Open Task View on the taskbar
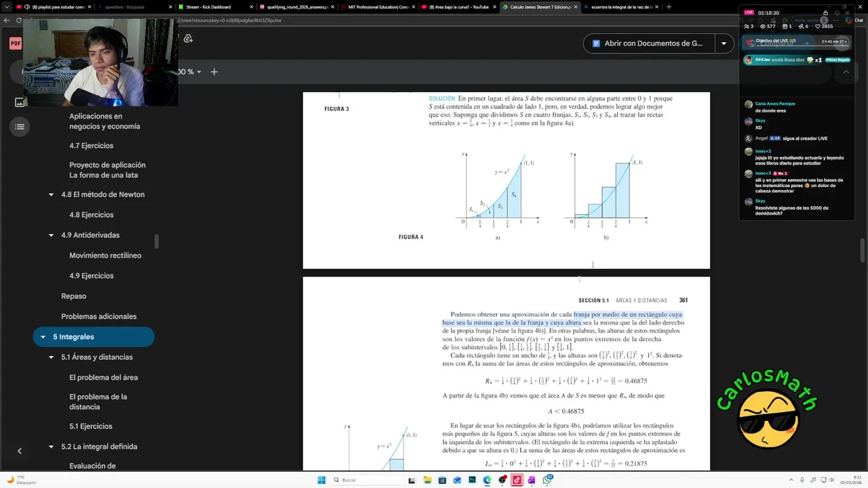Viewport: 868px width, 488px height. 412,480
